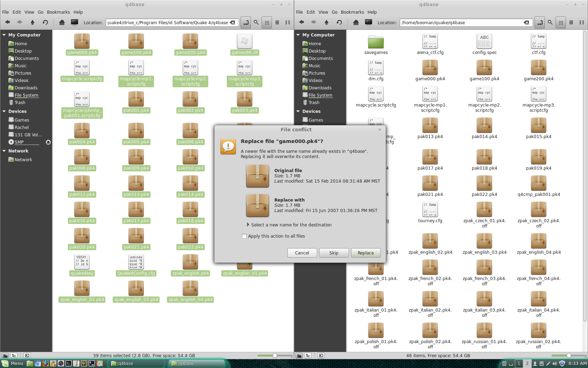The image size is (588, 368).
Task: Open Help menu in right window
Action: [x=372, y=12]
